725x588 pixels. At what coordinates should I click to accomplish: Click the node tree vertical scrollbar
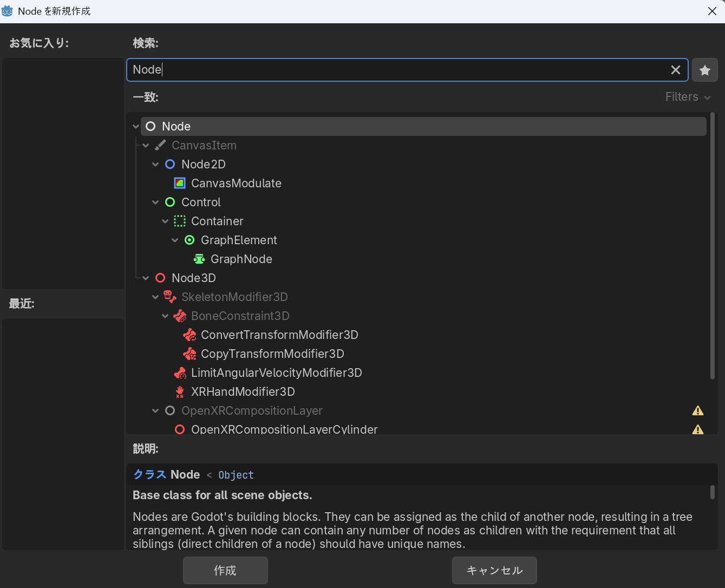click(x=713, y=245)
